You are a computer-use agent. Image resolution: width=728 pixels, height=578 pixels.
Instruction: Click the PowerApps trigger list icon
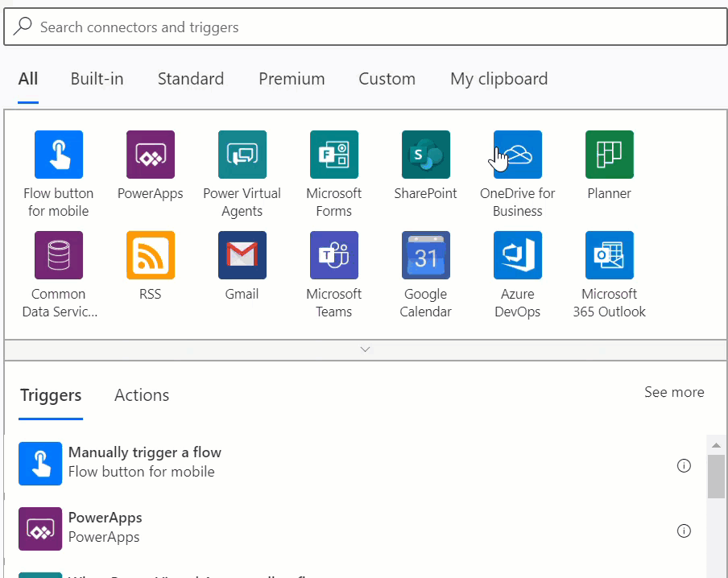tap(40, 529)
